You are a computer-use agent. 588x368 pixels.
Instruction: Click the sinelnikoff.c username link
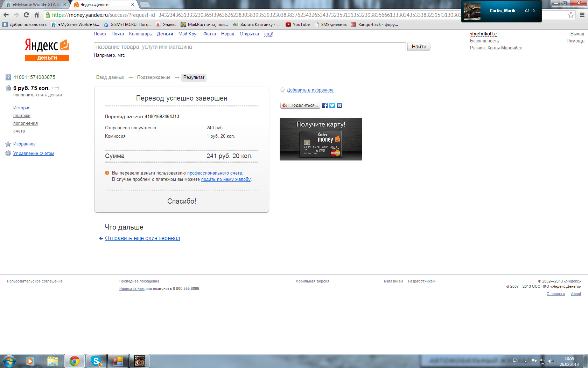coord(483,34)
